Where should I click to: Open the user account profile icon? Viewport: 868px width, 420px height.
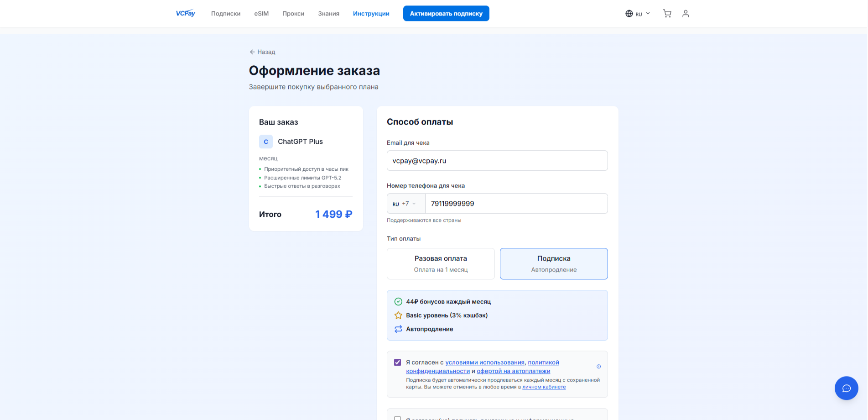click(686, 14)
